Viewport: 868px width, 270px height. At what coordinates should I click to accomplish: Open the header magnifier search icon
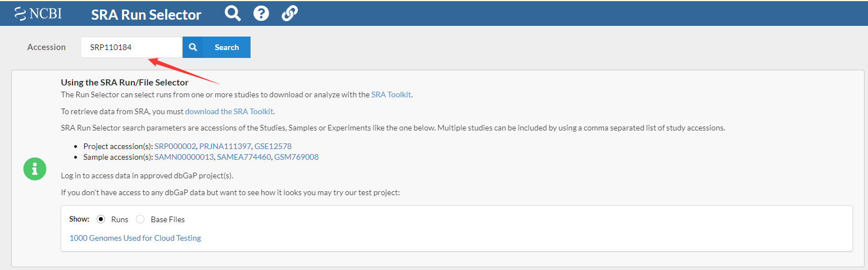click(x=233, y=13)
